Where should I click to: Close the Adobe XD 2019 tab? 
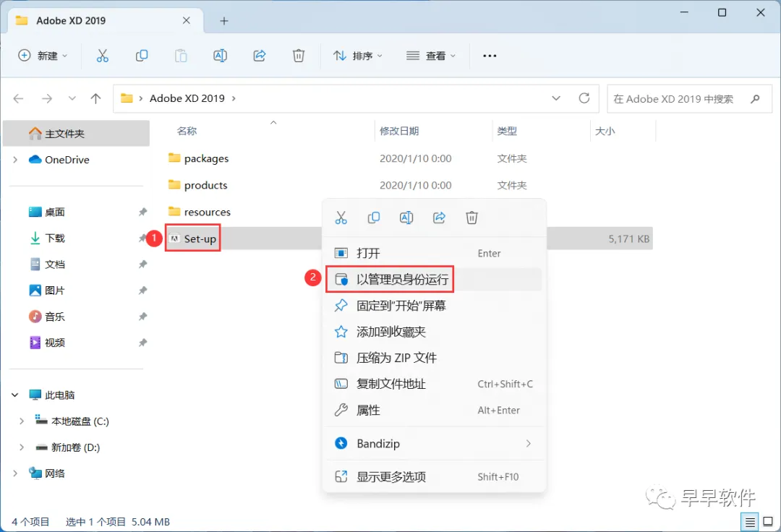coord(187,20)
